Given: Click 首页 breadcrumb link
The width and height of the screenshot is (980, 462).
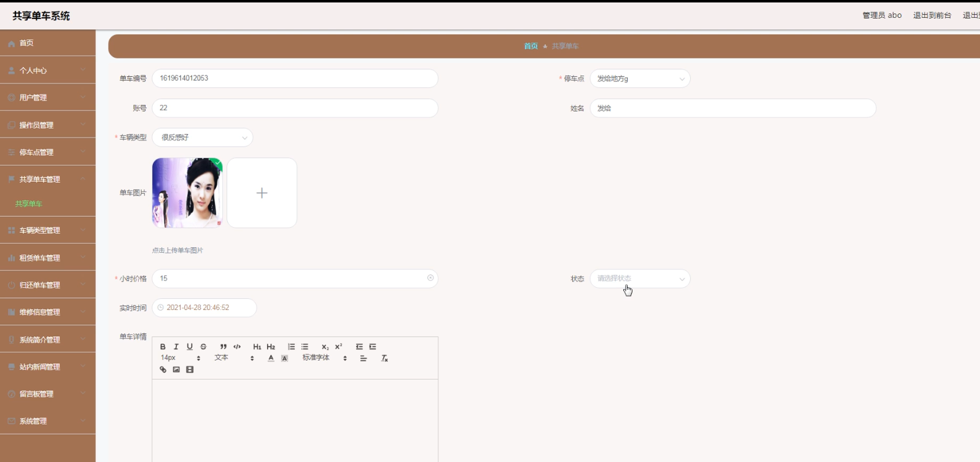Looking at the screenshot, I should coord(531,46).
